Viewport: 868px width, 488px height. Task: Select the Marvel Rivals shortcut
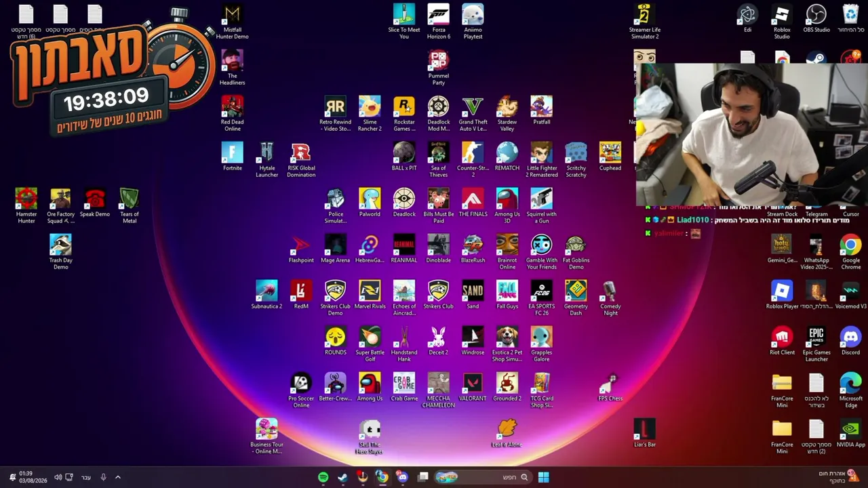pyautogui.click(x=370, y=296)
